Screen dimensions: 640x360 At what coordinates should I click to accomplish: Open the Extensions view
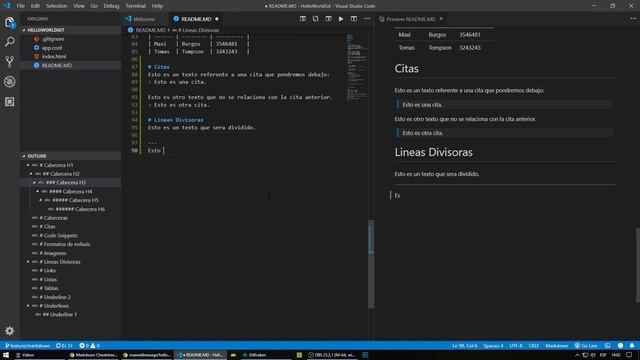(10, 101)
